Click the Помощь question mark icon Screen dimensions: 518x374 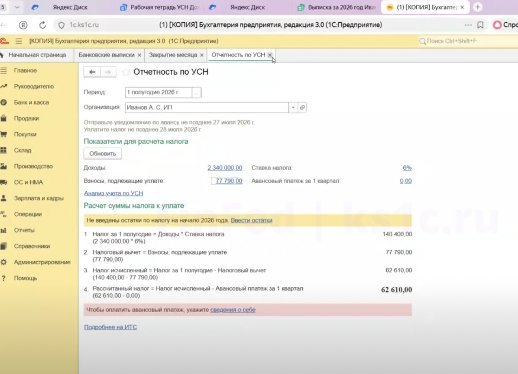click(3, 278)
